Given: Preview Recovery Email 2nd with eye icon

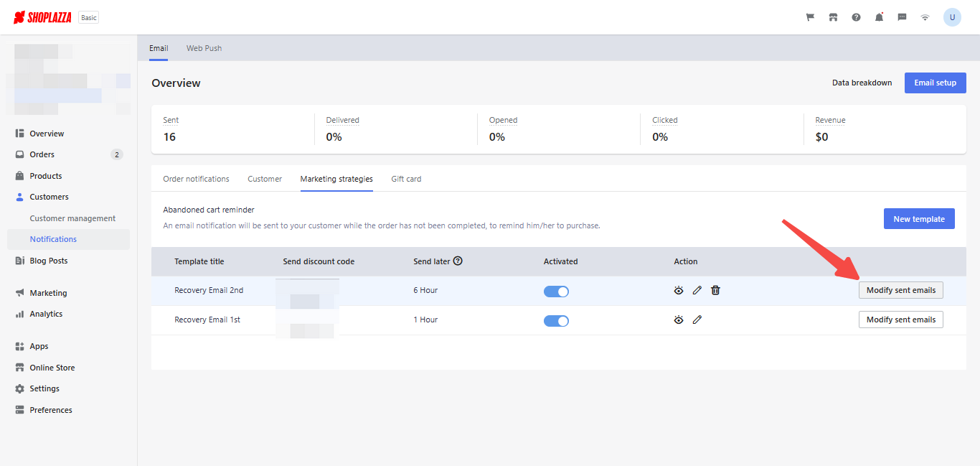Looking at the screenshot, I should pos(679,290).
